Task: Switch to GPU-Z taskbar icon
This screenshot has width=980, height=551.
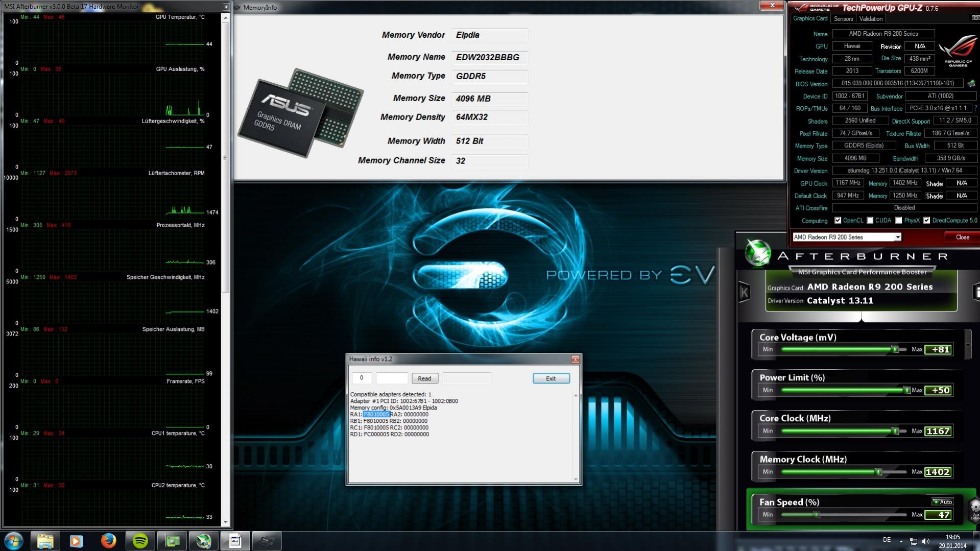Action: tap(172, 541)
